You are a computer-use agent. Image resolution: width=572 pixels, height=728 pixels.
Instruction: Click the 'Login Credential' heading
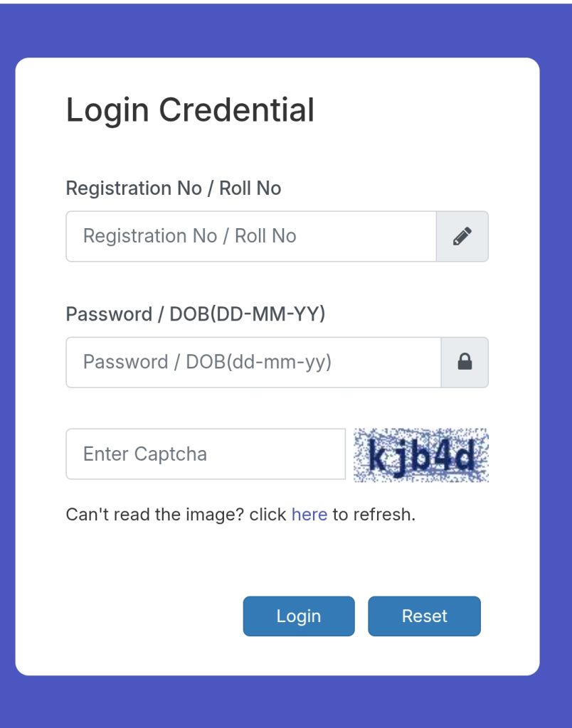tap(190, 110)
